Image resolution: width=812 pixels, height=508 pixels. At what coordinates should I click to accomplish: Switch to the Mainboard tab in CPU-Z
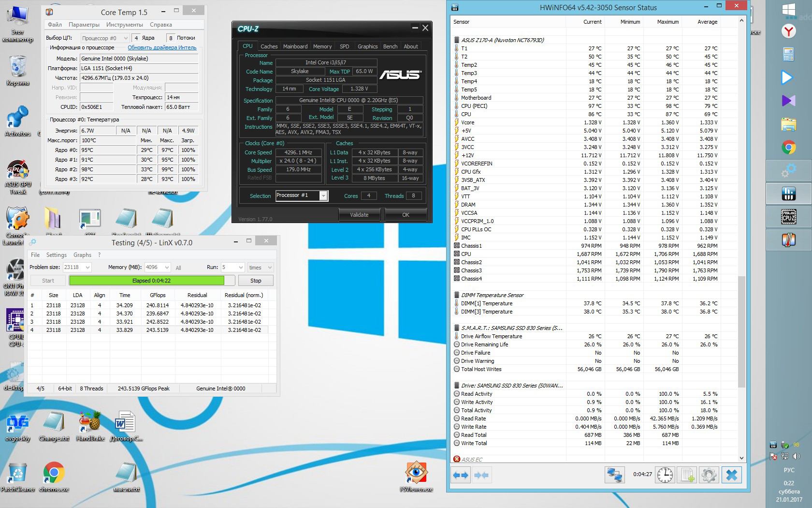[295, 46]
